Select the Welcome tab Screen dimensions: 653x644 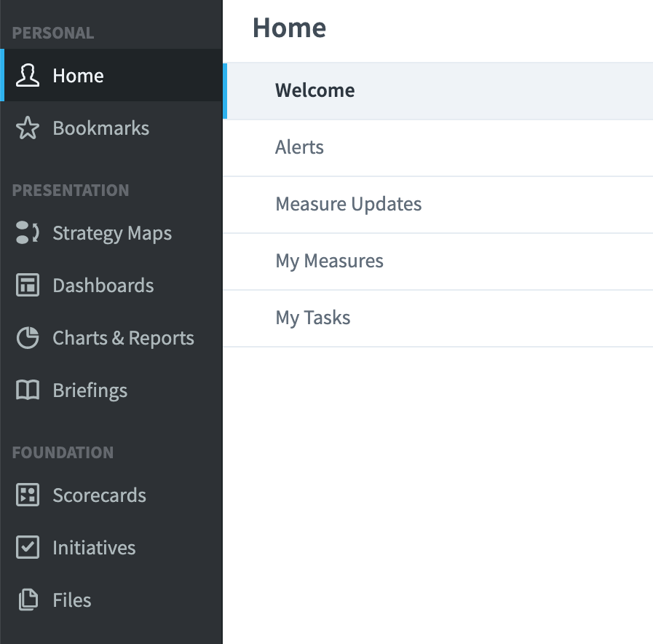(438, 91)
